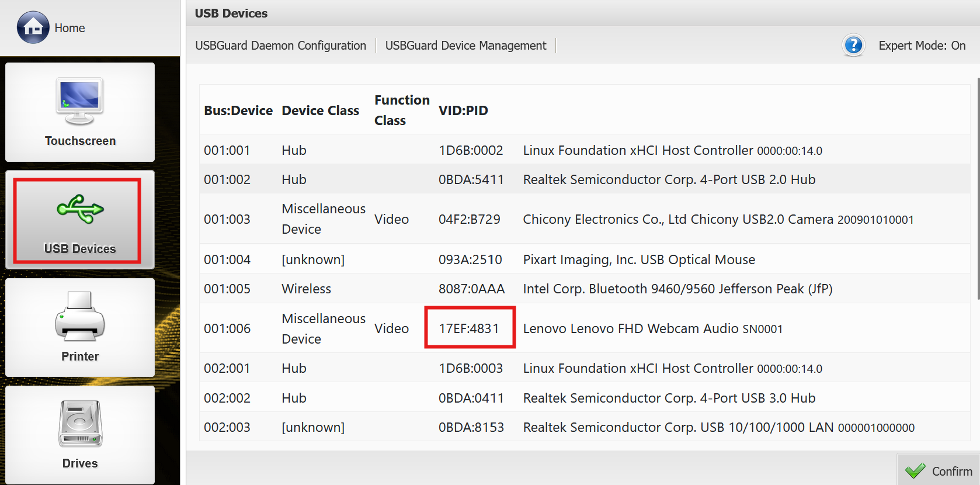Image resolution: width=980 pixels, height=485 pixels.
Task: Click the Bus:Device column header
Action: [x=238, y=110]
